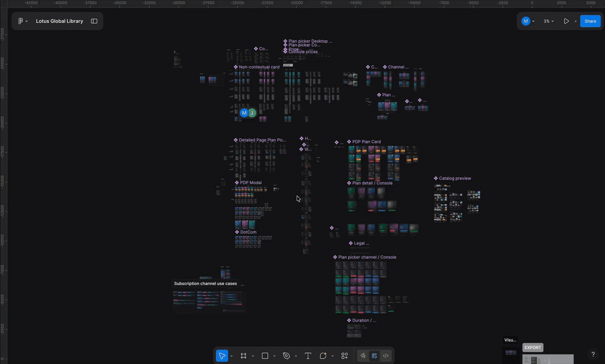Switch to Design mode toggle
Viewport: 605px width, 364px height.
(x=374, y=356)
